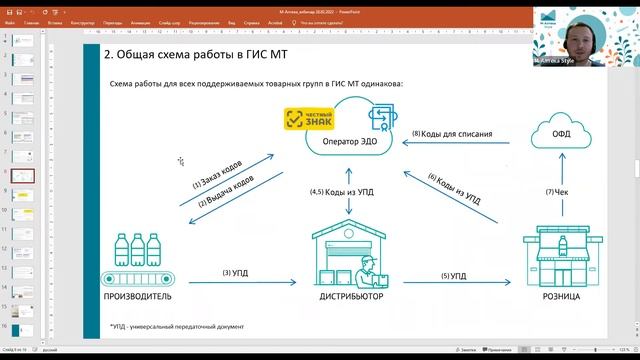640x360 pixels.
Task: Click the 'Оператор ЭДО' label
Action: [x=350, y=142]
